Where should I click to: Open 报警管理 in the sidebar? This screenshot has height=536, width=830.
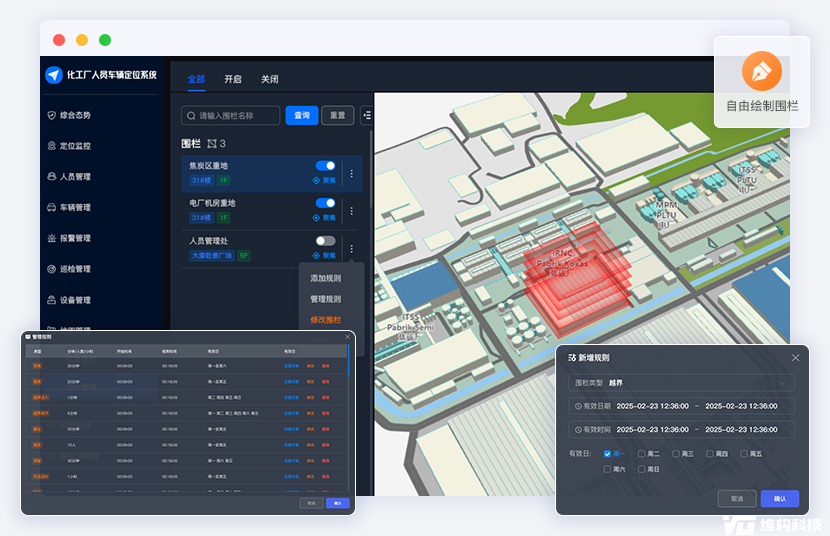74,239
